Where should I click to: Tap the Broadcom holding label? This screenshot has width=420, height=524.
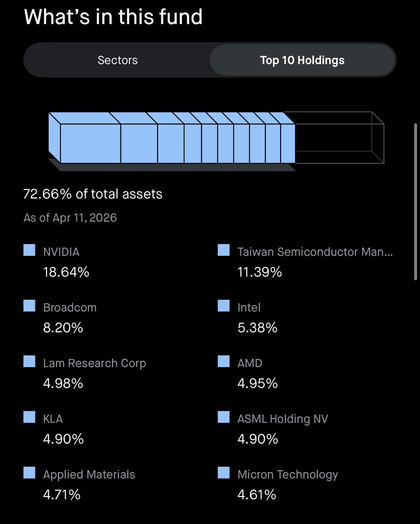point(69,307)
